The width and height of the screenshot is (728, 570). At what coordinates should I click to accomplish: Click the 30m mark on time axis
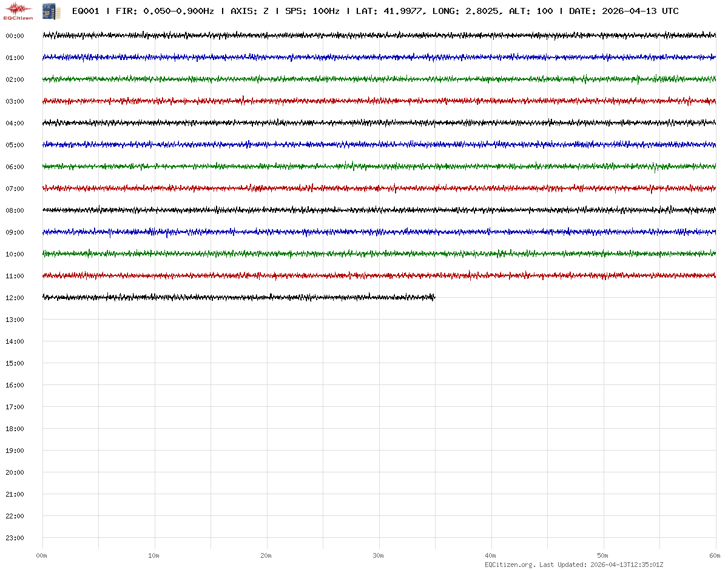[x=379, y=556]
